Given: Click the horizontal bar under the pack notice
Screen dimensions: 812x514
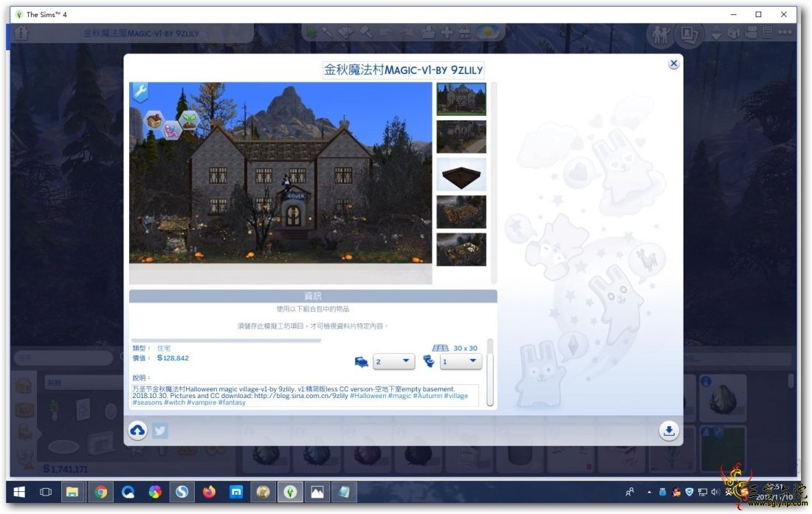Looking at the screenshot, I should pyautogui.click(x=227, y=340).
